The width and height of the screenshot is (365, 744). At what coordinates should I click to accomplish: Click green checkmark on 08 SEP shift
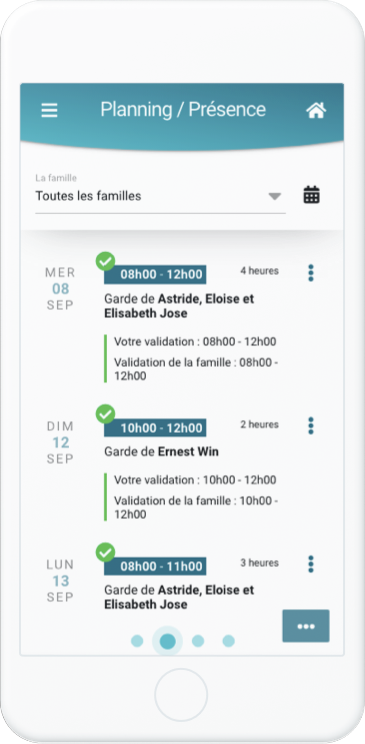pyautogui.click(x=105, y=261)
